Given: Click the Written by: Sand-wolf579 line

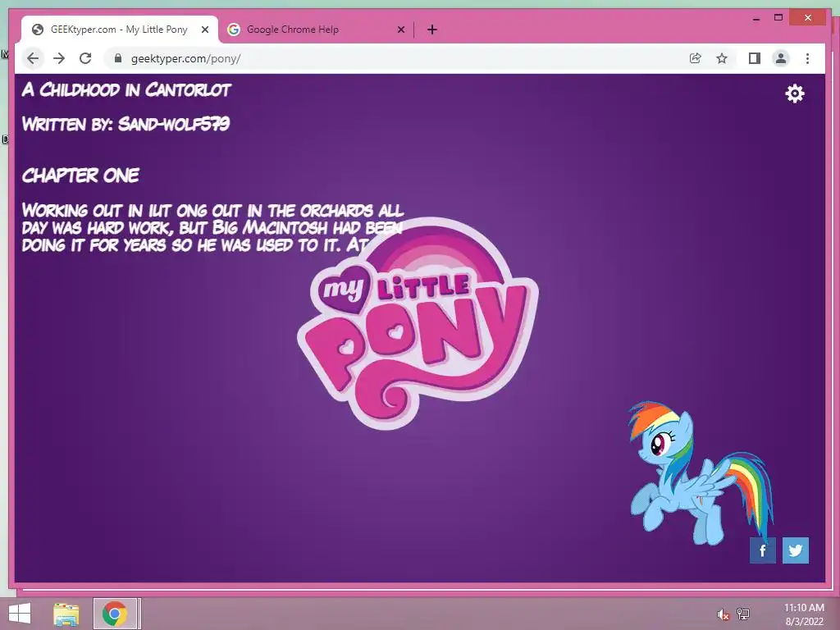Looking at the screenshot, I should 126,125.
